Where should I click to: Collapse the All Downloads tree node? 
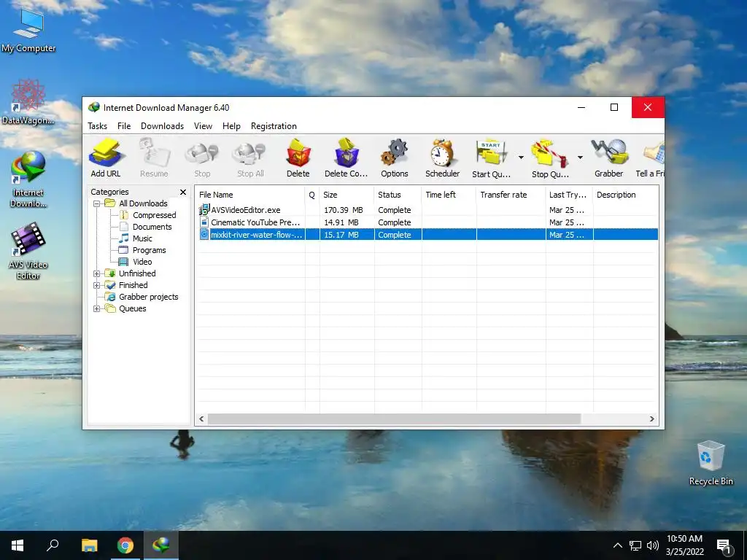(x=97, y=204)
